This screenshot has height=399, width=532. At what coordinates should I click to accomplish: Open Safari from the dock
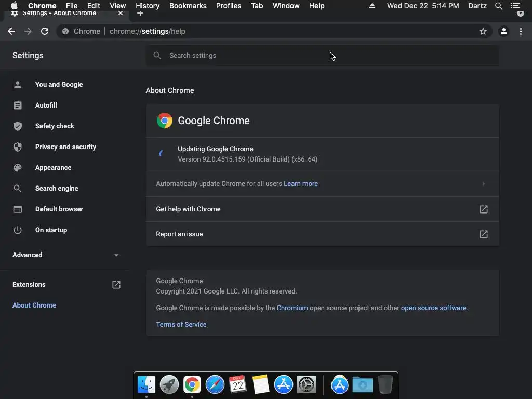(215, 385)
